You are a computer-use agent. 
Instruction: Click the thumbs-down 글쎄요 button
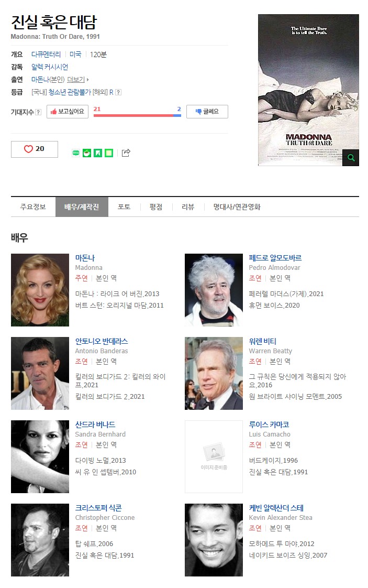(207, 112)
